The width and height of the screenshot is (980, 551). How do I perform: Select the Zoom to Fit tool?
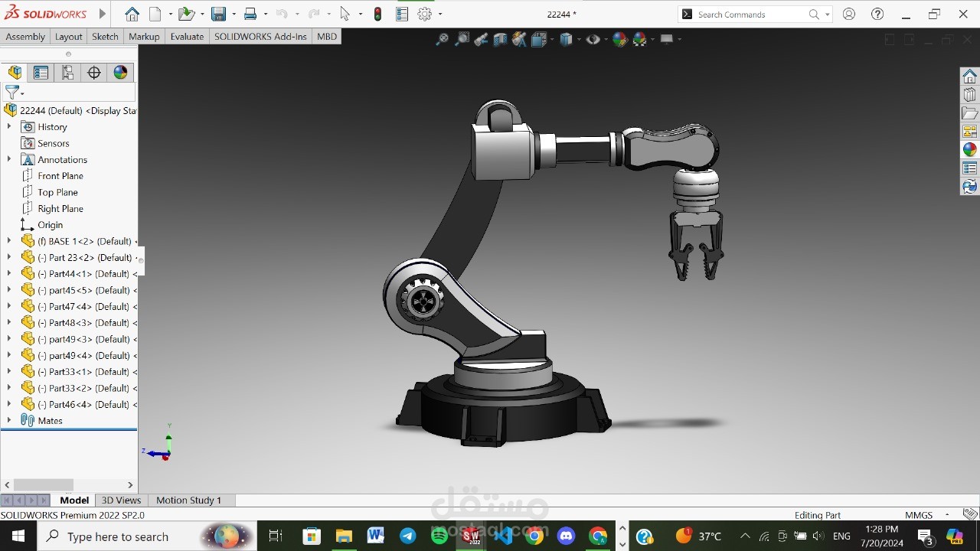(x=443, y=39)
